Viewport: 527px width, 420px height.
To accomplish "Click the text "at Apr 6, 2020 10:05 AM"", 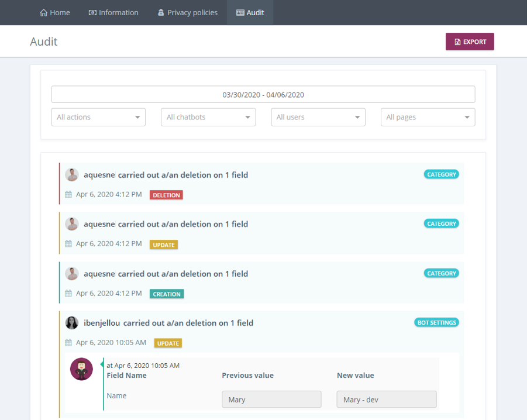I will 143,366.
